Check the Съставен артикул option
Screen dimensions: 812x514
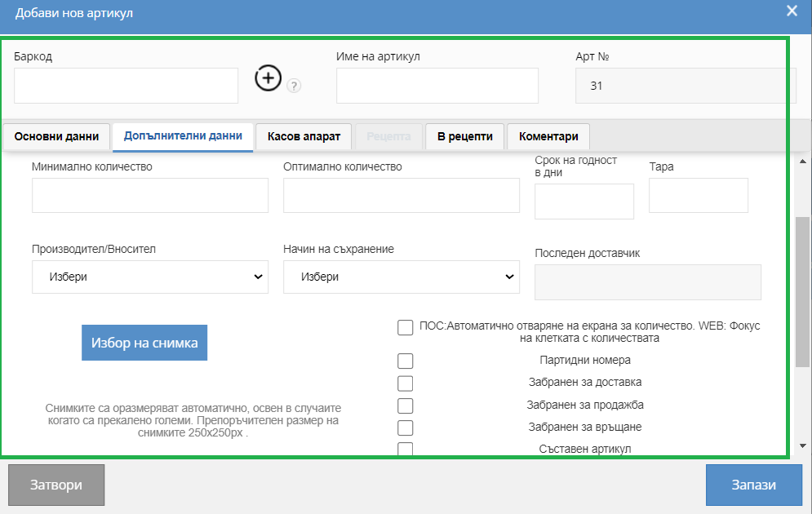(405, 449)
